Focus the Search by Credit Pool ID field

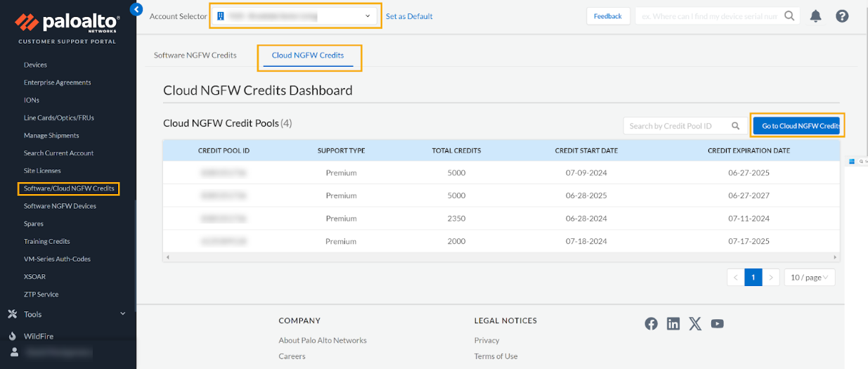[675, 126]
